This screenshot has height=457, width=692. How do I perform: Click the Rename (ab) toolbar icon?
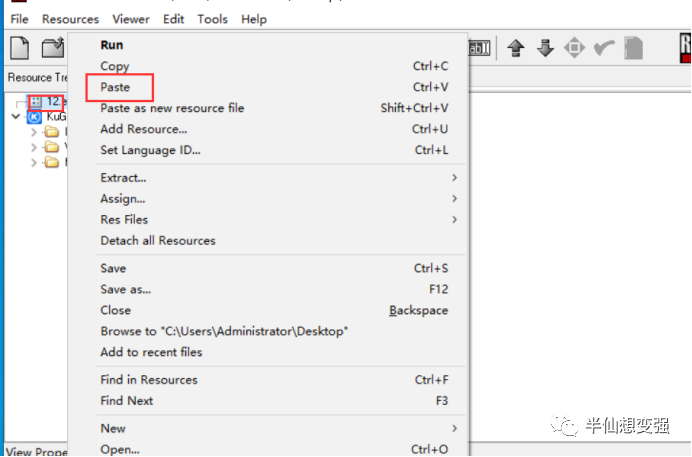click(x=479, y=48)
